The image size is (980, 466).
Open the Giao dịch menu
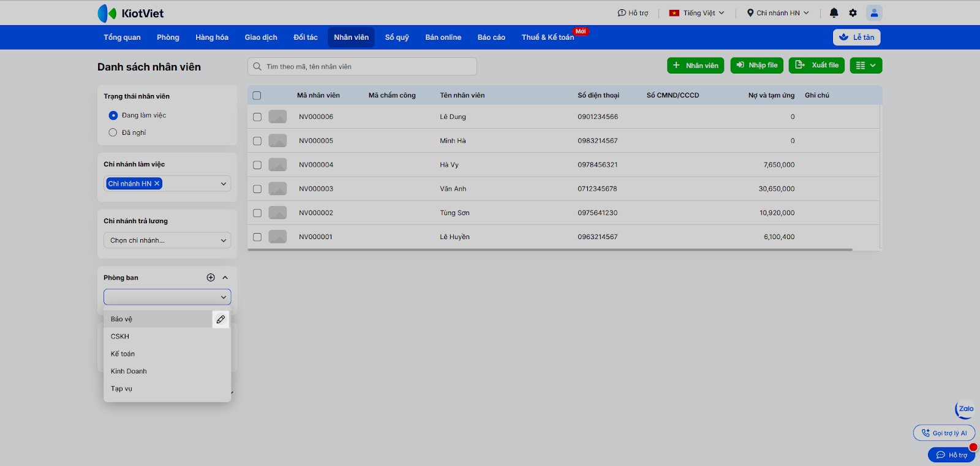(x=261, y=37)
